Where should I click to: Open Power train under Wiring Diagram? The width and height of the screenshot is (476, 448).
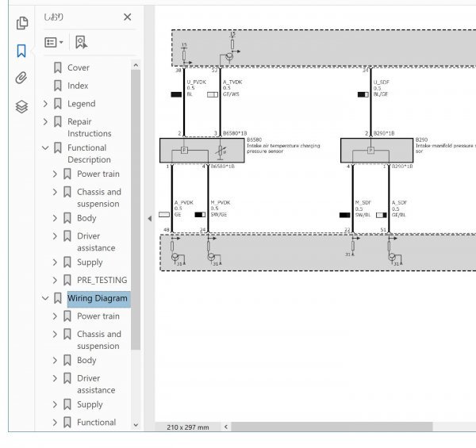(x=98, y=316)
